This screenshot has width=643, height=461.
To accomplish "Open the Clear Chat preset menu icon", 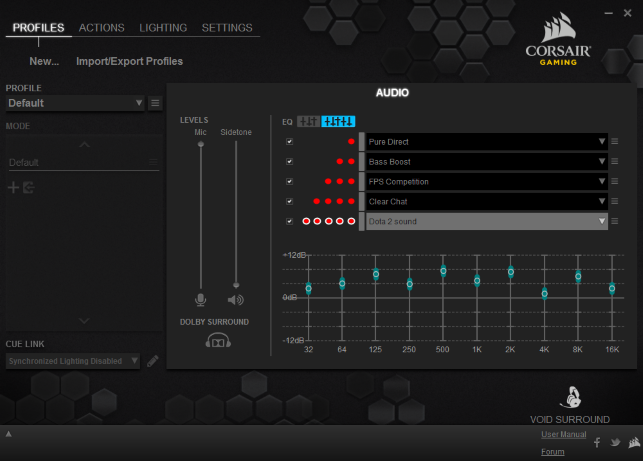I will pyautogui.click(x=615, y=201).
